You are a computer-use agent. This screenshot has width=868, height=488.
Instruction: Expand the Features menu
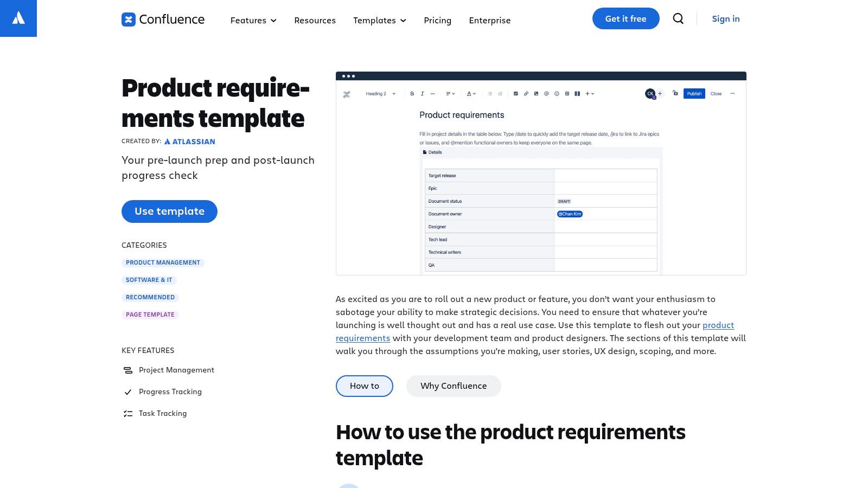(x=253, y=21)
